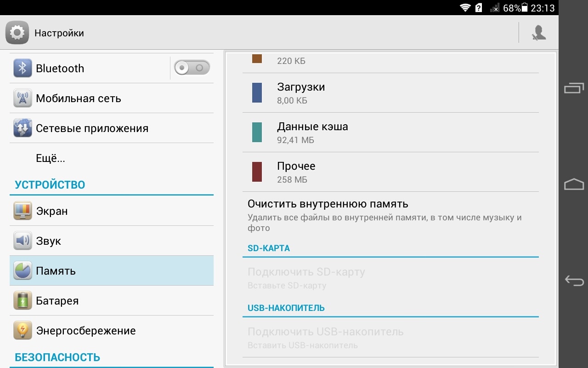Tap the Экран display icon
Viewport: 588px width, 368px height.
click(x=23, y=211)
